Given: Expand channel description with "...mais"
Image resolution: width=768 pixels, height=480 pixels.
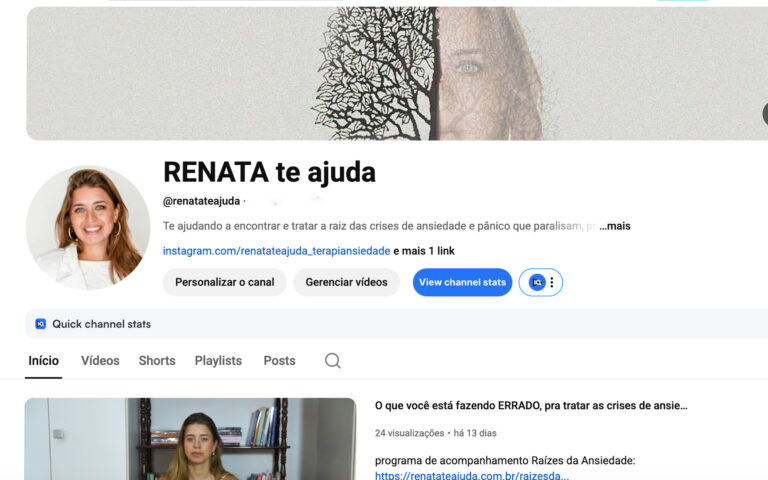Looking at the screenshot, I should click(615, 226).
